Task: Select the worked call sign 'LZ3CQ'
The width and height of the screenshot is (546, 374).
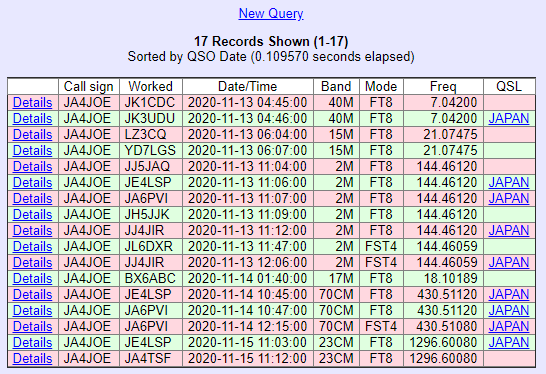Action: pos(146,134)
